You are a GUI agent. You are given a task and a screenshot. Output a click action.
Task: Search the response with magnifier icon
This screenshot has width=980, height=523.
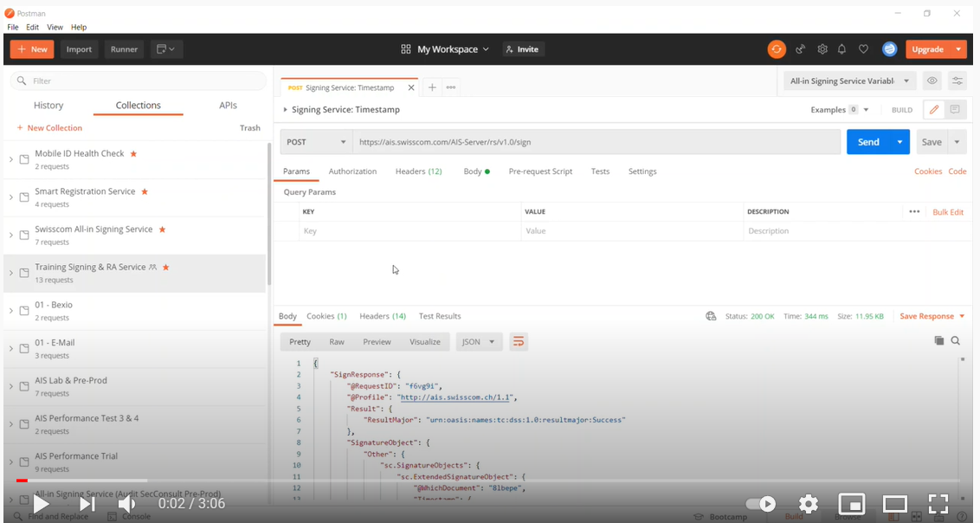coord(956,340)
